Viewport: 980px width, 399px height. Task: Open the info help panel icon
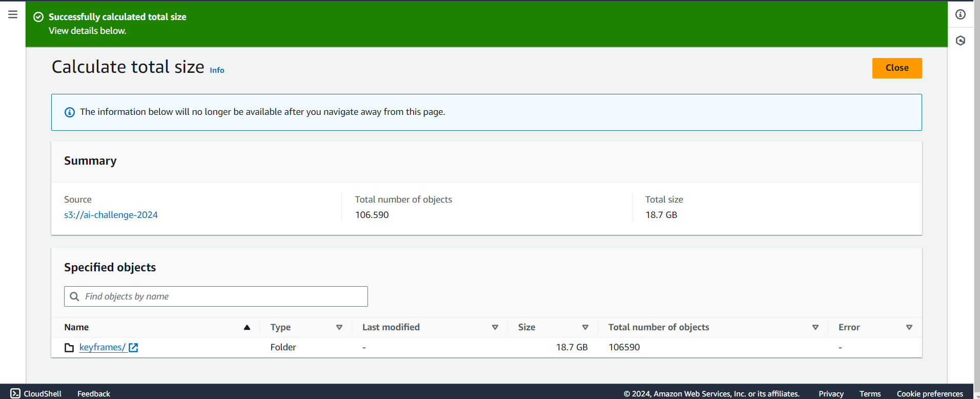pyautogui.click(x=961, y=14)
